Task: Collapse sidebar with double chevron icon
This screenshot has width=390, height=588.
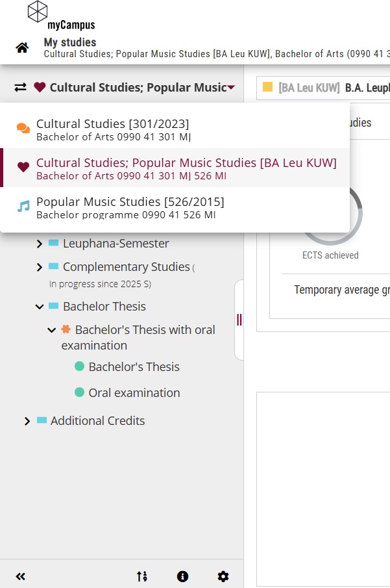Action: tap(20, 576)
